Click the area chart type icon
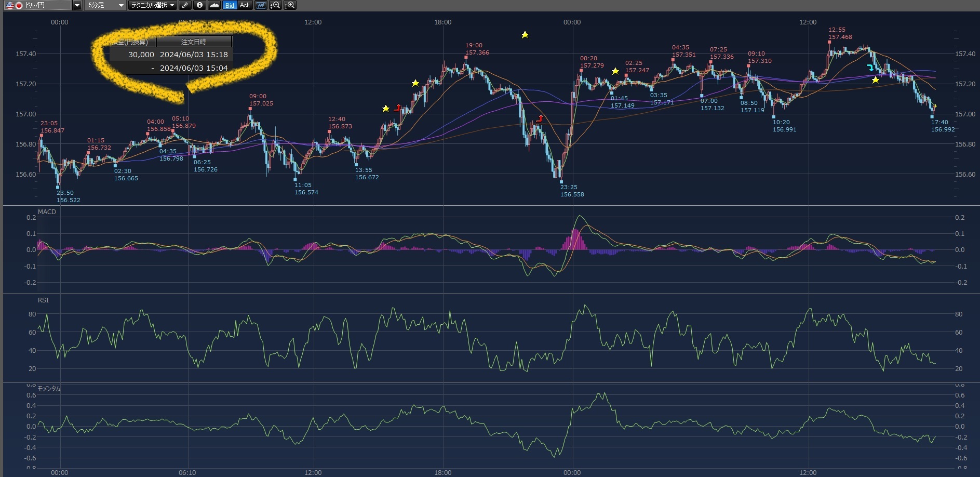The height and width of the screenshot is (477, 980). pos(214,5)
